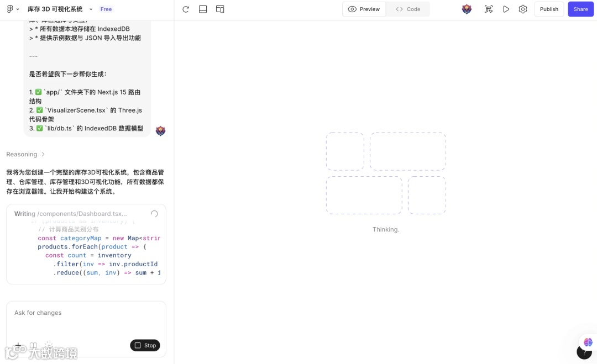Viewport: 597px width, 364px height.
Task: Toggle the bottom panel layout icon
Action: (203, 9)
